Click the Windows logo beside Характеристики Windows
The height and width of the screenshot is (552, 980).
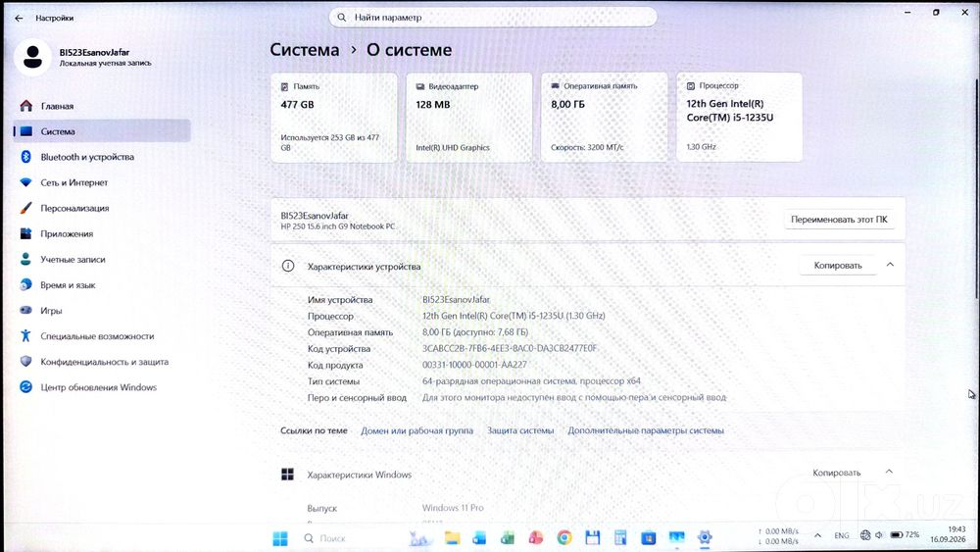coord(287,475)
